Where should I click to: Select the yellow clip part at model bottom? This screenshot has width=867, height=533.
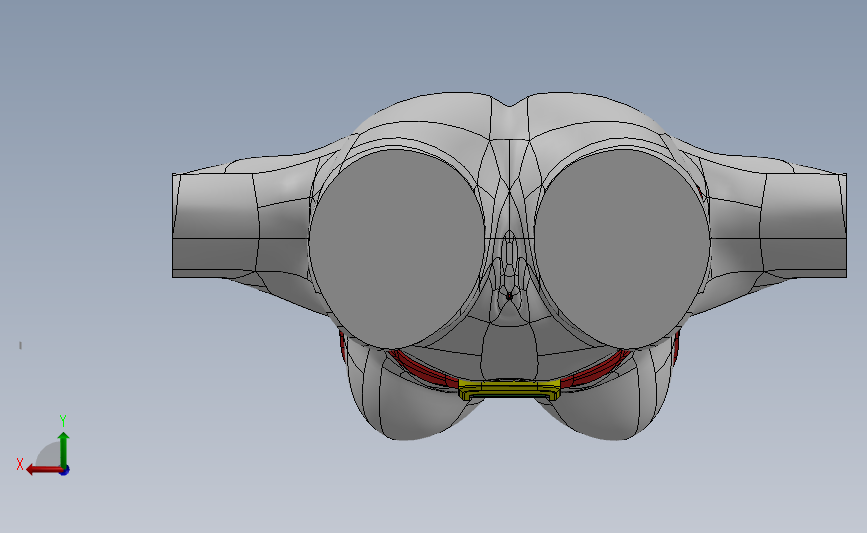[x=509, y=389]
